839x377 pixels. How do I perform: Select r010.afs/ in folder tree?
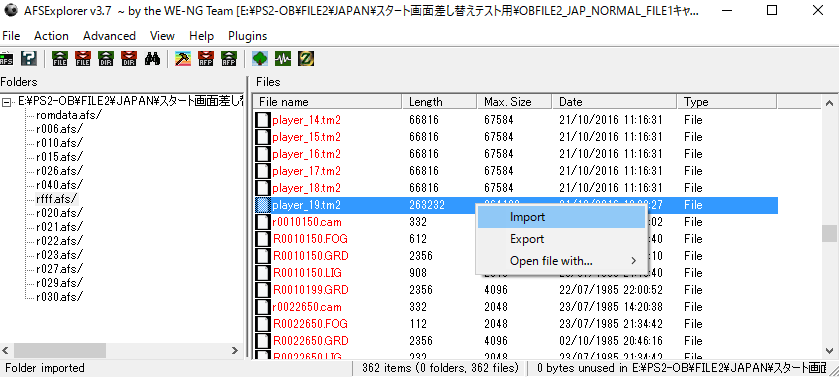click(59, 143)
